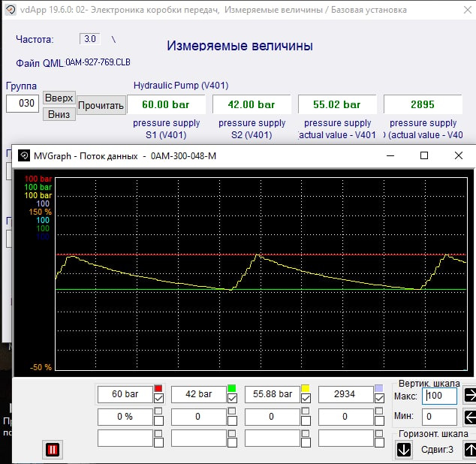The image size is (476, 464).
Task: Uncheck the 42 bar channel checkbox
Action: tap(232, 399)
